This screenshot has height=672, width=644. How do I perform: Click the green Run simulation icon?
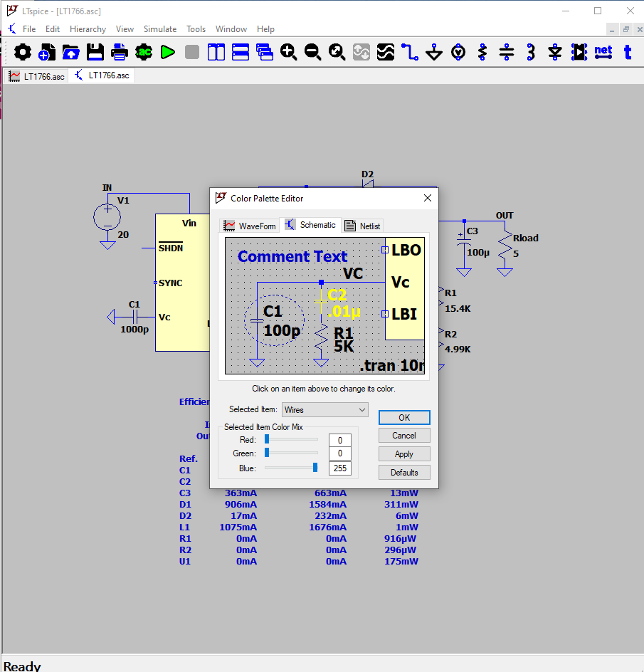pos(167,52)
